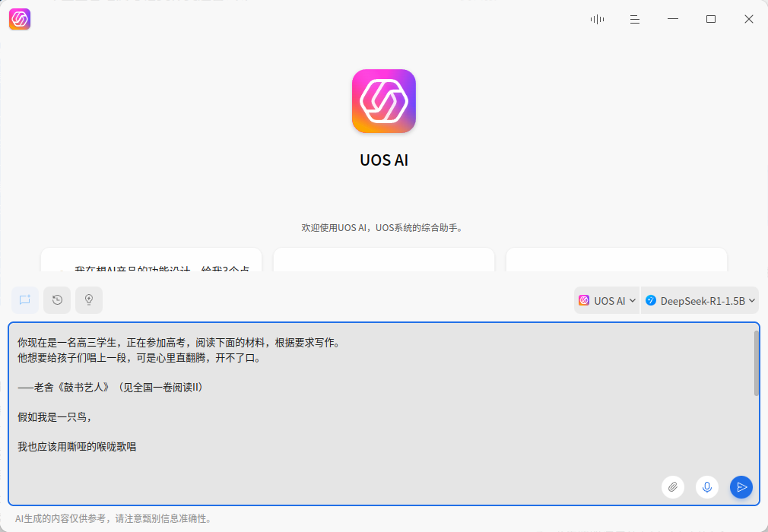Send the message with blue arrow button

click(x=741, y=487)
